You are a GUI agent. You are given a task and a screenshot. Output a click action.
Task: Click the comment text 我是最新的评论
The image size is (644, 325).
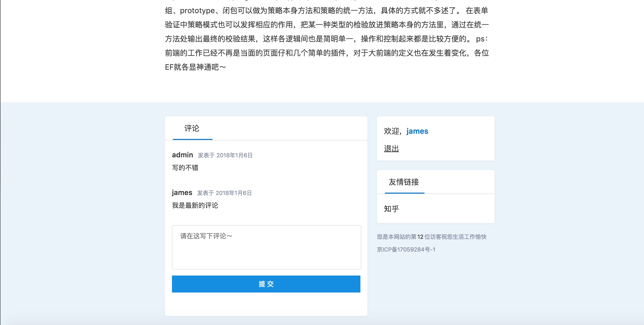[195, 206]
